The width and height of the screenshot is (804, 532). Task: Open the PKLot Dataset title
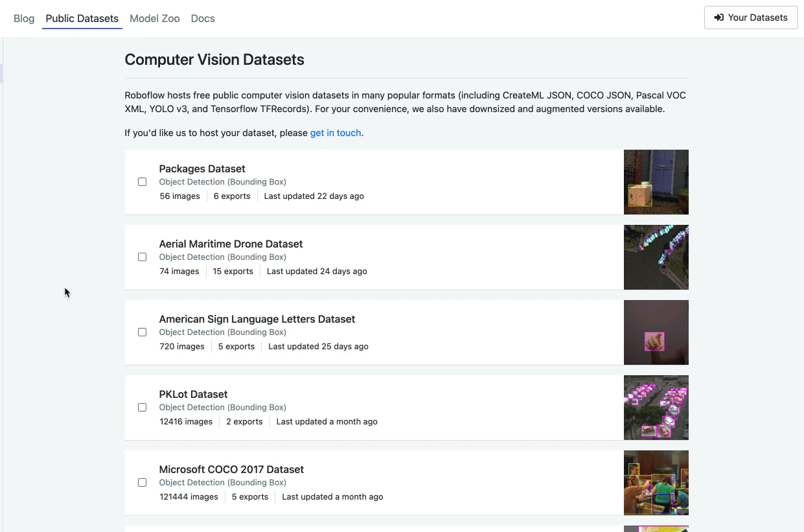[193, 394]
